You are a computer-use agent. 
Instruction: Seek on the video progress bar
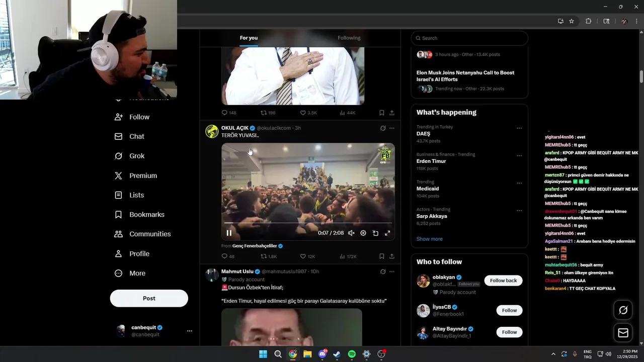[308, 223]
